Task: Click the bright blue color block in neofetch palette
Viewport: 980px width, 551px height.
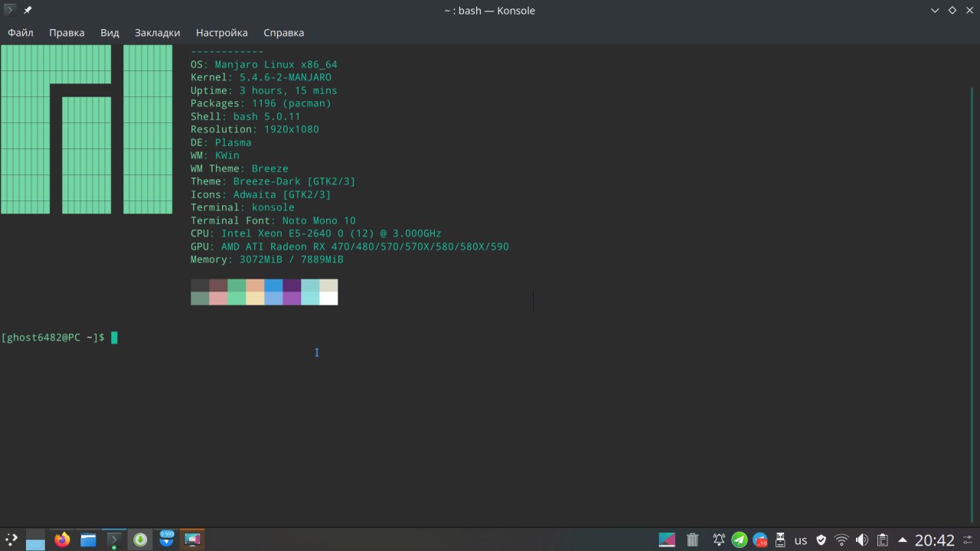Action: click(273, 285)
